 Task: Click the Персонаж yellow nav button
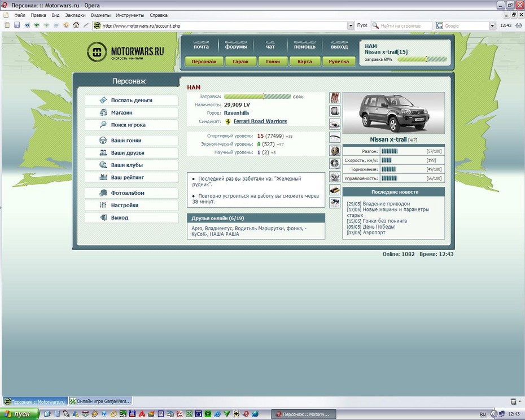[x=204, y=62]
